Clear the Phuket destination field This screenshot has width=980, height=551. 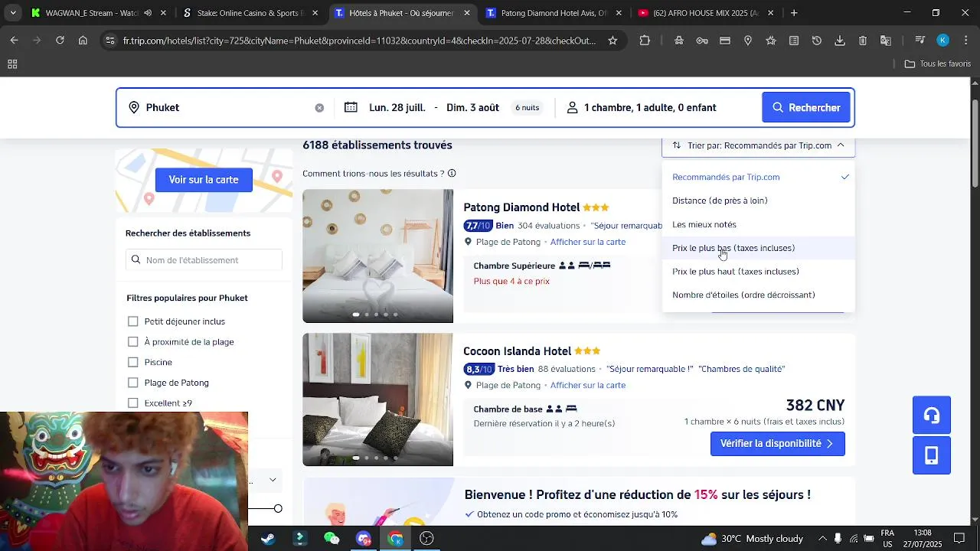coord(319,108)
